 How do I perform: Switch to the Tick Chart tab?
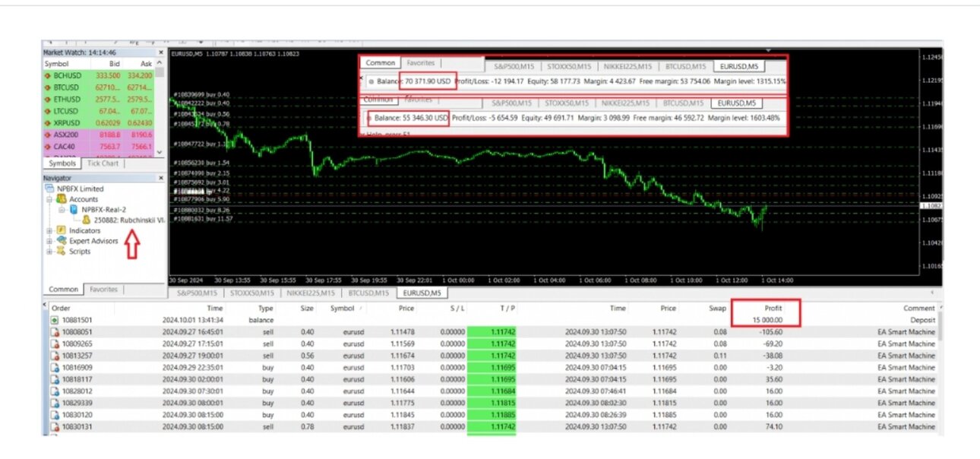tap(103, 163)
